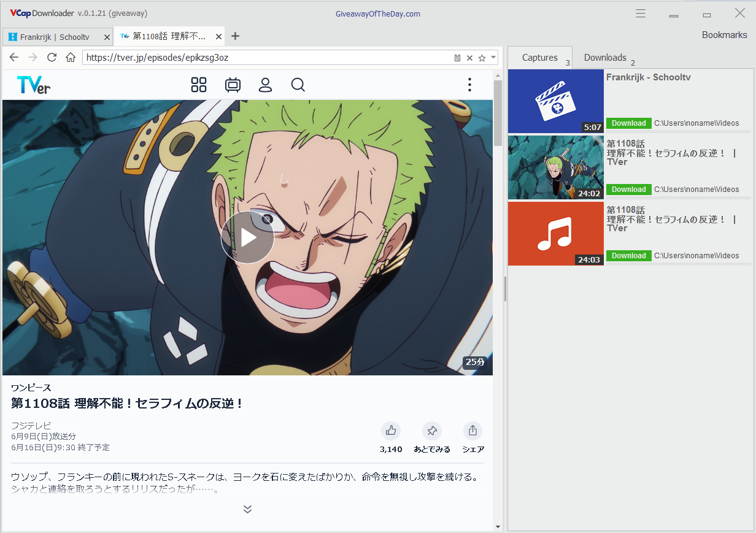The width and height of the screenshot is (756, 533).
Task: Open the VCap hamburger main menu
Action: [641, 13]
